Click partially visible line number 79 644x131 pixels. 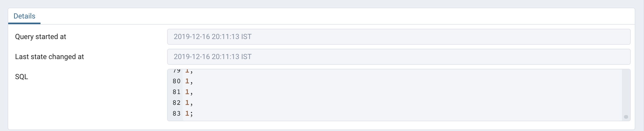click(176, 71)
